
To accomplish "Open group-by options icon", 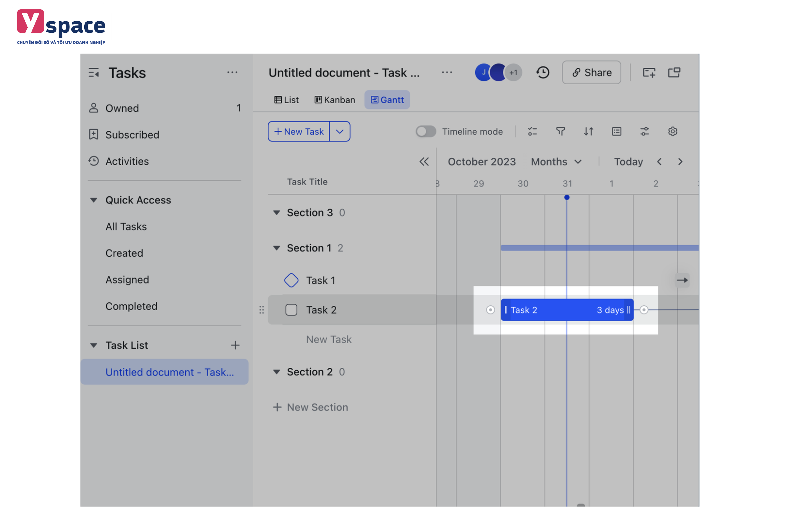I will pos(533,131).
